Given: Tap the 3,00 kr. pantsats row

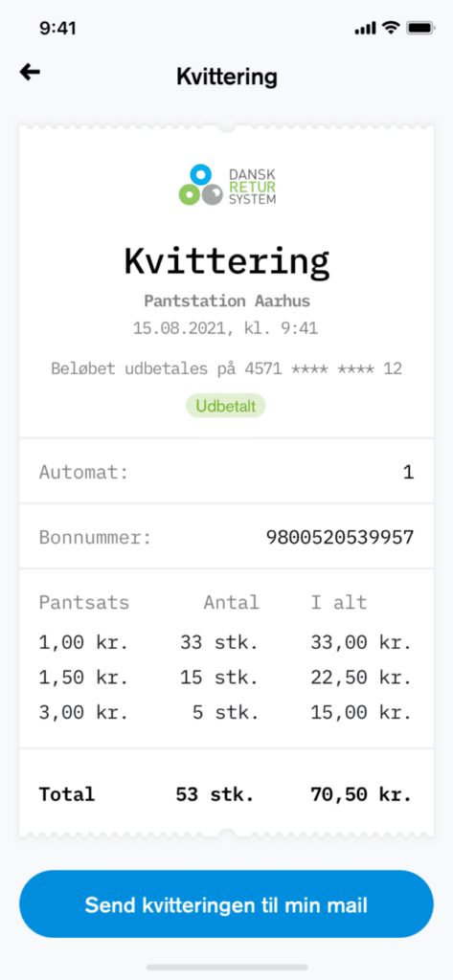Looking at the screenshot, I should (x=226, y=713).
